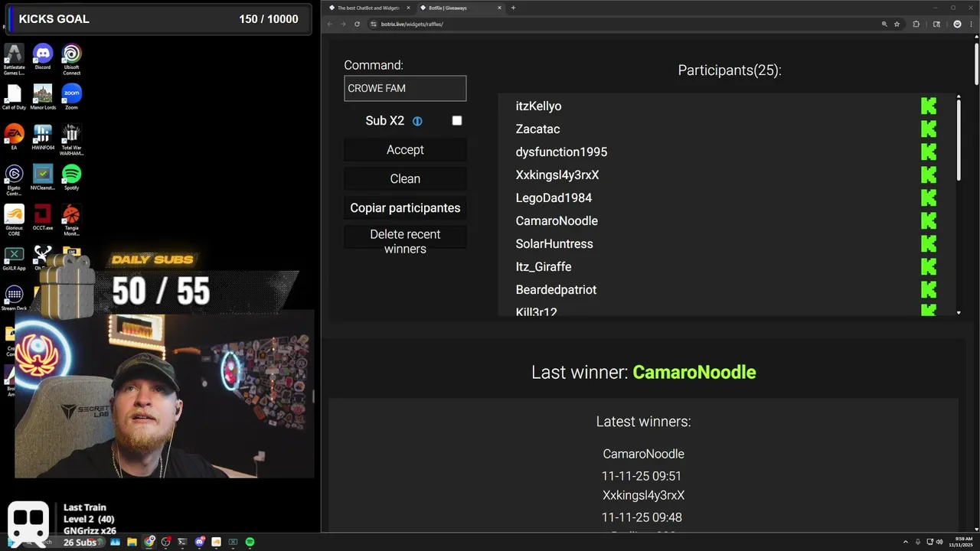Viewport: 980px width, 551px height.
Task: Open NVCleanstall desktop shortcut
Action: coord(43,178)
